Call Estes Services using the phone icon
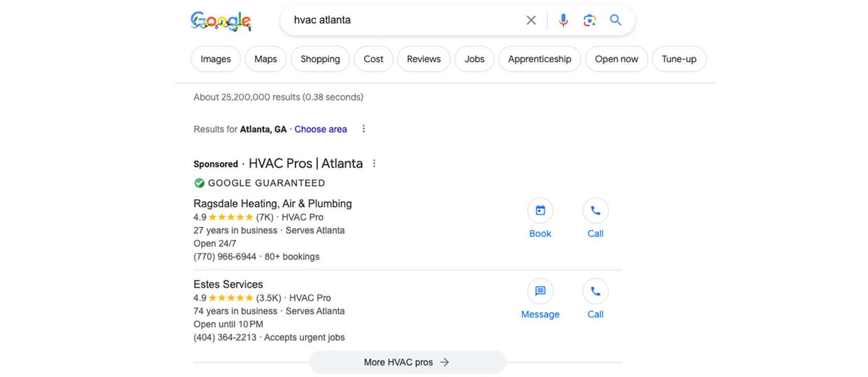The width and height of the screenshot is (868, 377). [x=595, y=291]
